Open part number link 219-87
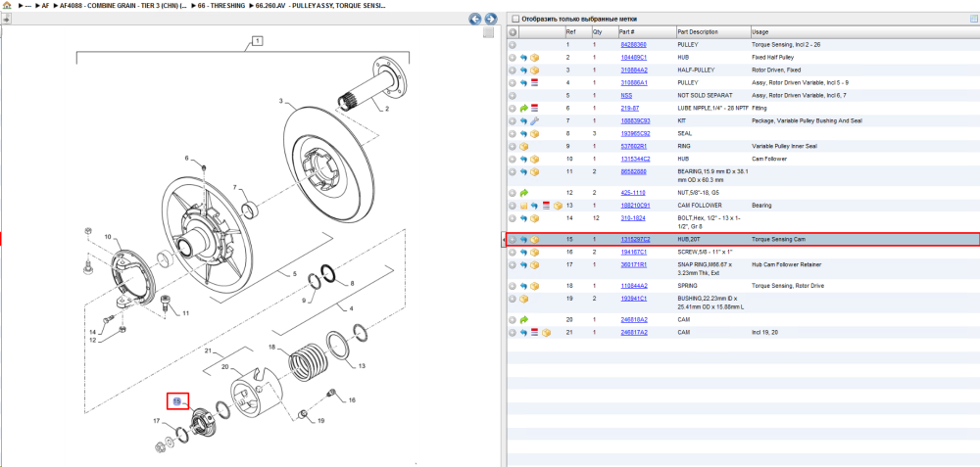 coord(629,108)
